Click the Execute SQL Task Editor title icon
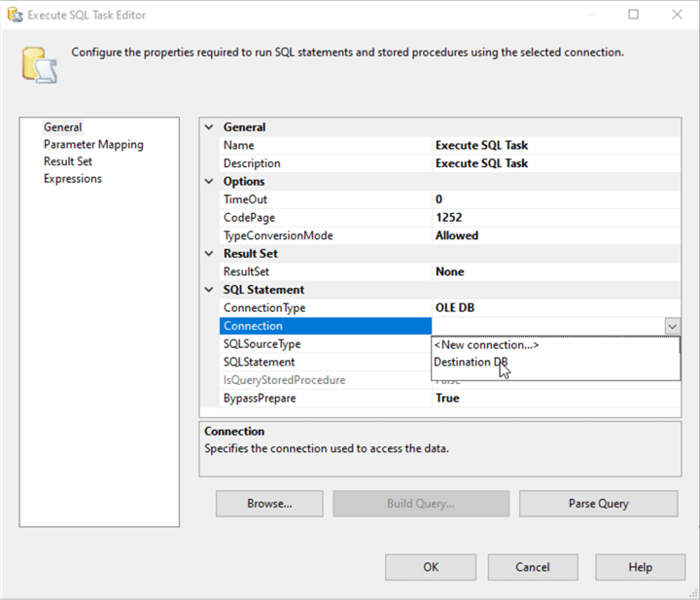 [15, 15]
